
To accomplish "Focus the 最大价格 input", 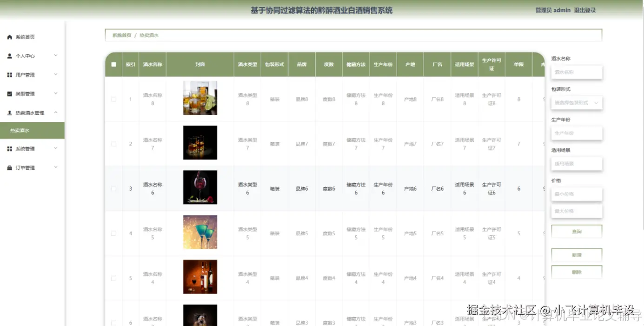I will [577, 211].
